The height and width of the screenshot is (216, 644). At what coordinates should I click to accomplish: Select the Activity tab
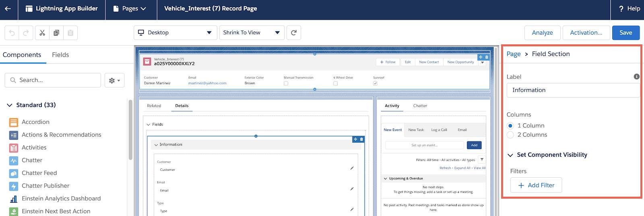[392, 106]
